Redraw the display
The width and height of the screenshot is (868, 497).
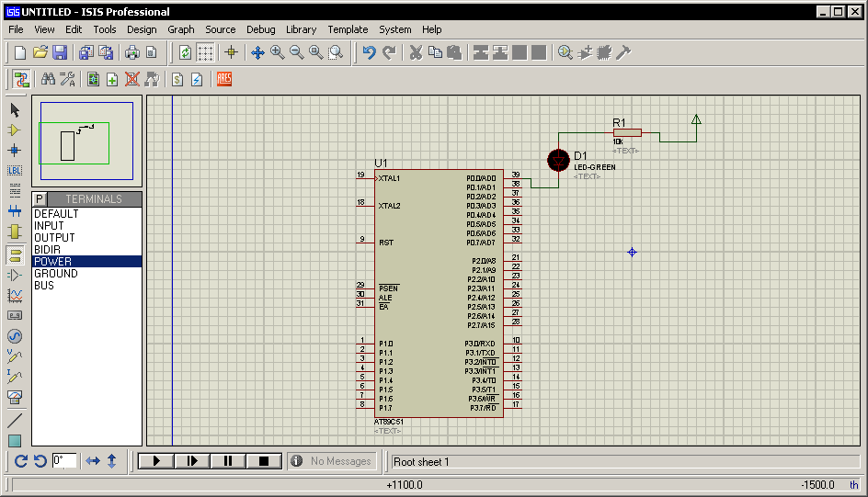coord(185,52)
